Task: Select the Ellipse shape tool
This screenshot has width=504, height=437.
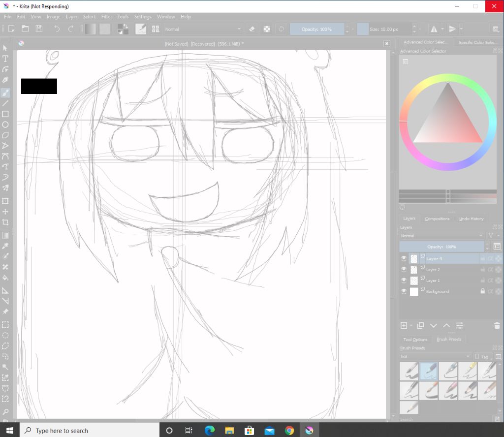Action: (5, 125)
